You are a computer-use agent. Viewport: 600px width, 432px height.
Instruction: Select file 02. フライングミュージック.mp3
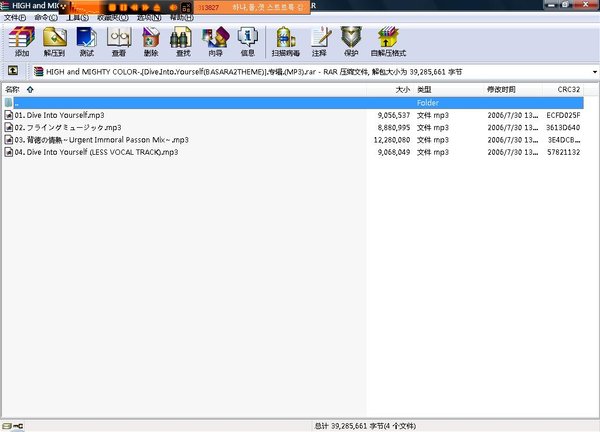pyautogui.click(x=293, y=127)
